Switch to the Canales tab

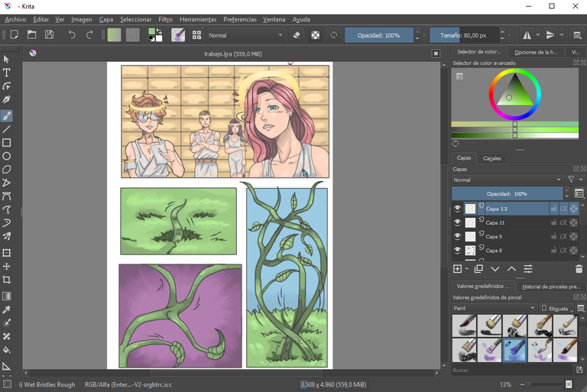(x=492, y=158)
